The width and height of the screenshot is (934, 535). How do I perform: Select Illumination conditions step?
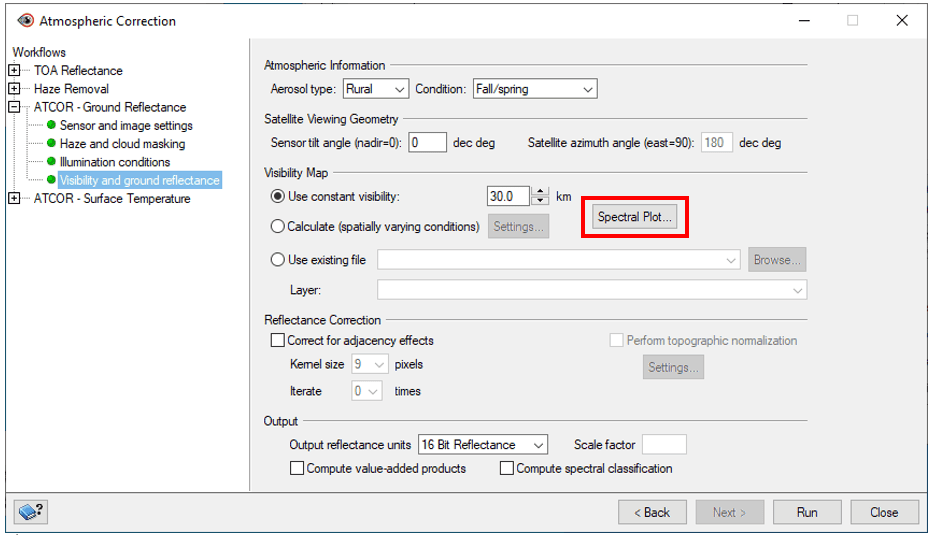pos(115,162)
